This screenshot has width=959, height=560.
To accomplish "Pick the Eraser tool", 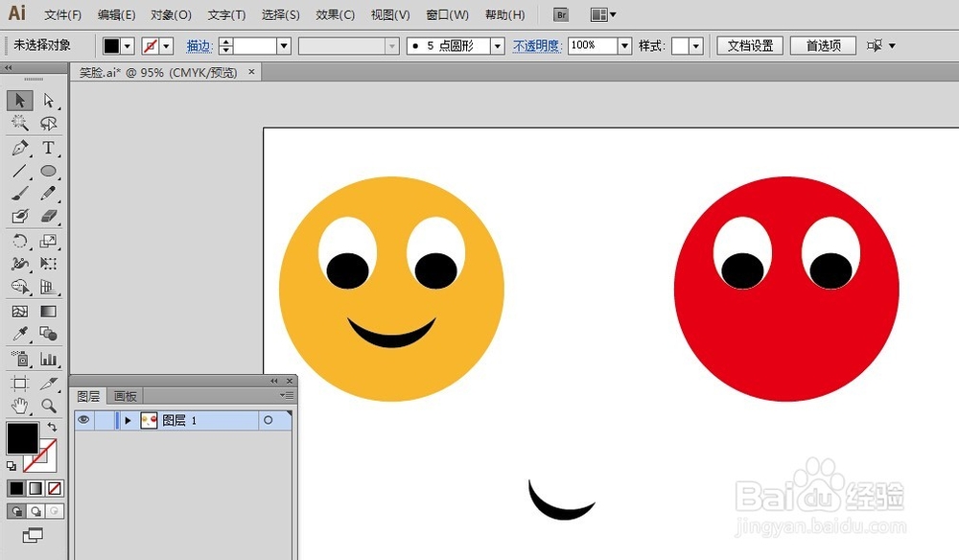I will coord(48,217).
